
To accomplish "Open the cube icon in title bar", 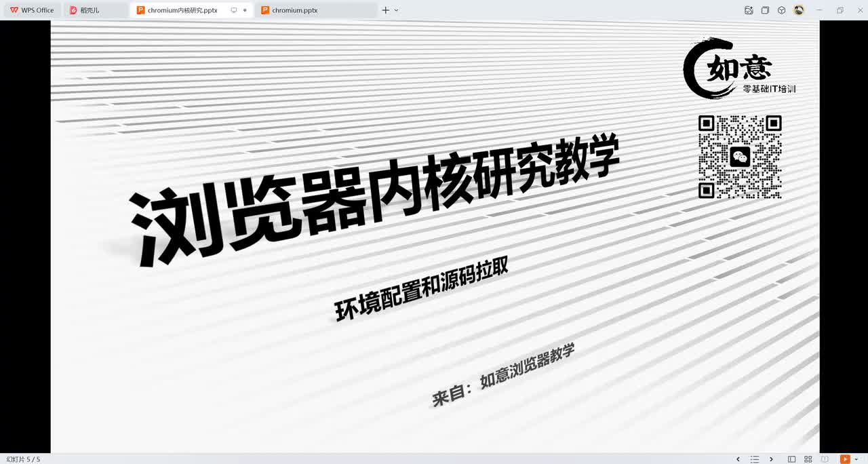I will click(781, 10).
